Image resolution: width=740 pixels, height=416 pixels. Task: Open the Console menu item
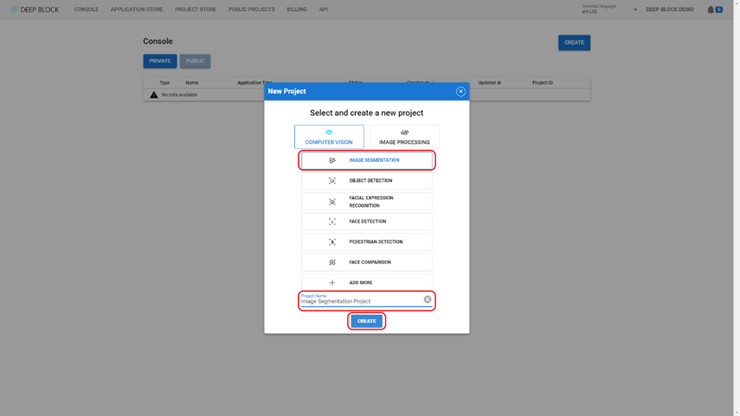point(86,9)
